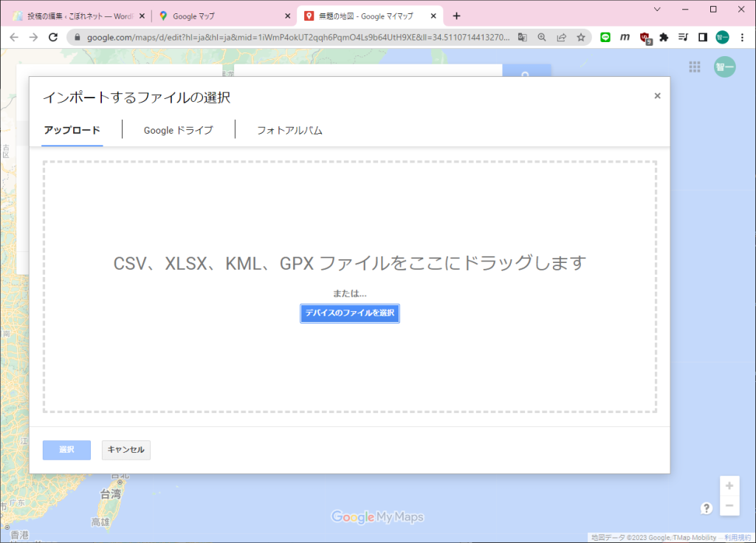The height and width of the screenshot is (543, 756).
Task: Open the My Maps help question-mark icon
Action: coord(707,508)
